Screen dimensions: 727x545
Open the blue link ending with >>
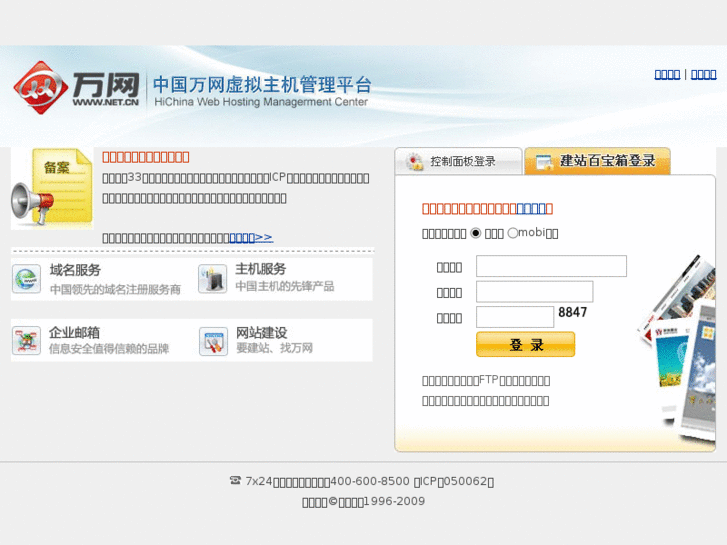(x=251, y=237)
